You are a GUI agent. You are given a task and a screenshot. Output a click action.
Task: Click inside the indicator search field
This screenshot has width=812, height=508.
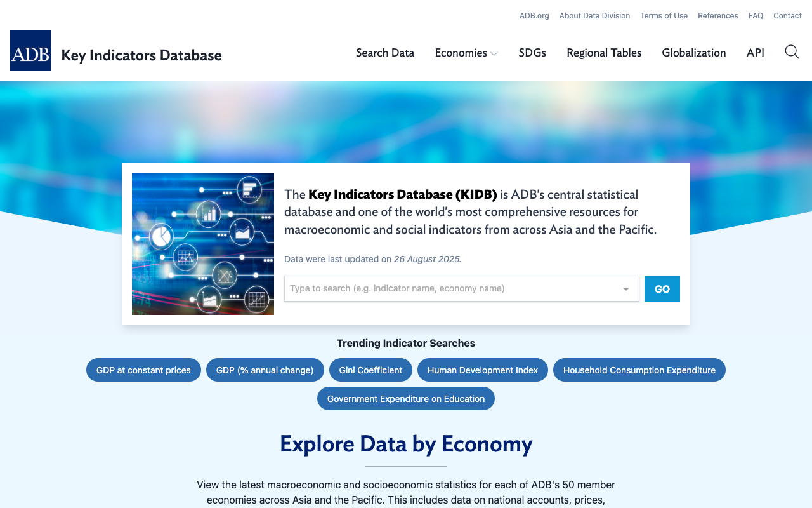[444, 288]
